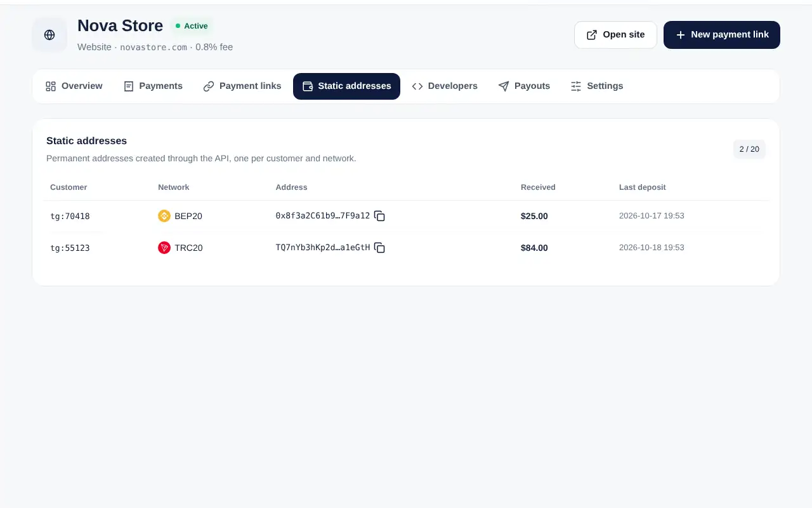Select the Static addresses tab
Screen dimensions: 812x508
click(x=346, y=86)
